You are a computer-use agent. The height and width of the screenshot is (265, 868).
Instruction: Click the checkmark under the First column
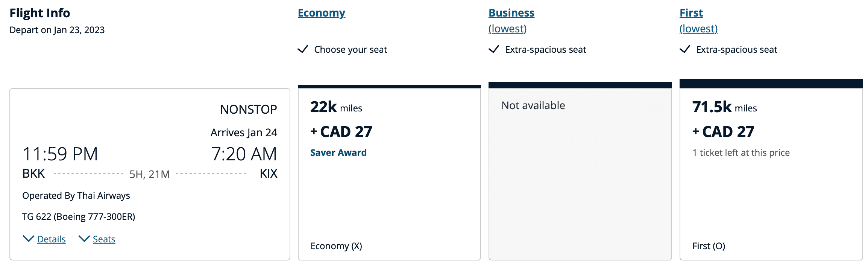(x=684, y=49)
